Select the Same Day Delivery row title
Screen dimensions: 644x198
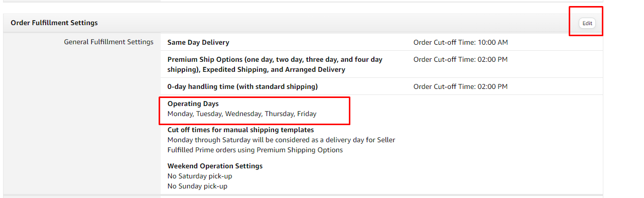(198, 43)
